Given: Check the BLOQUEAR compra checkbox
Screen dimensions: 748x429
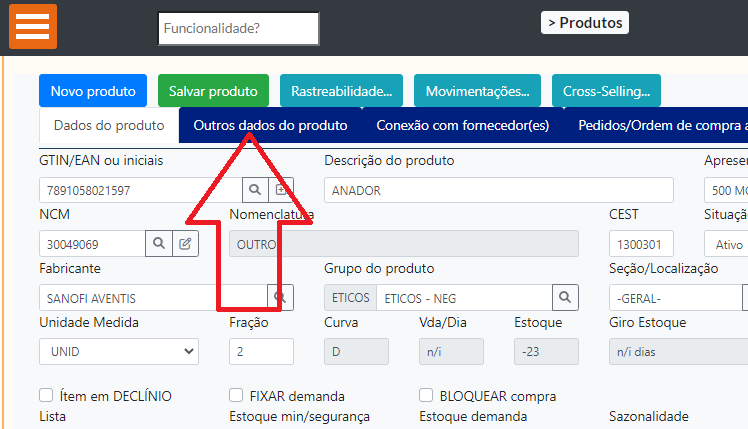Looking at the screenshot, I should click(x=427, y=396).
